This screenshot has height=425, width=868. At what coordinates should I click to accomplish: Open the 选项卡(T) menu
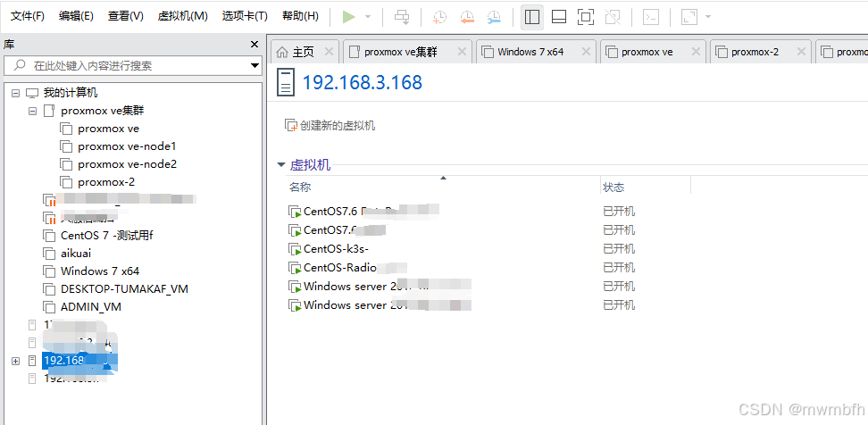[245, 16]
